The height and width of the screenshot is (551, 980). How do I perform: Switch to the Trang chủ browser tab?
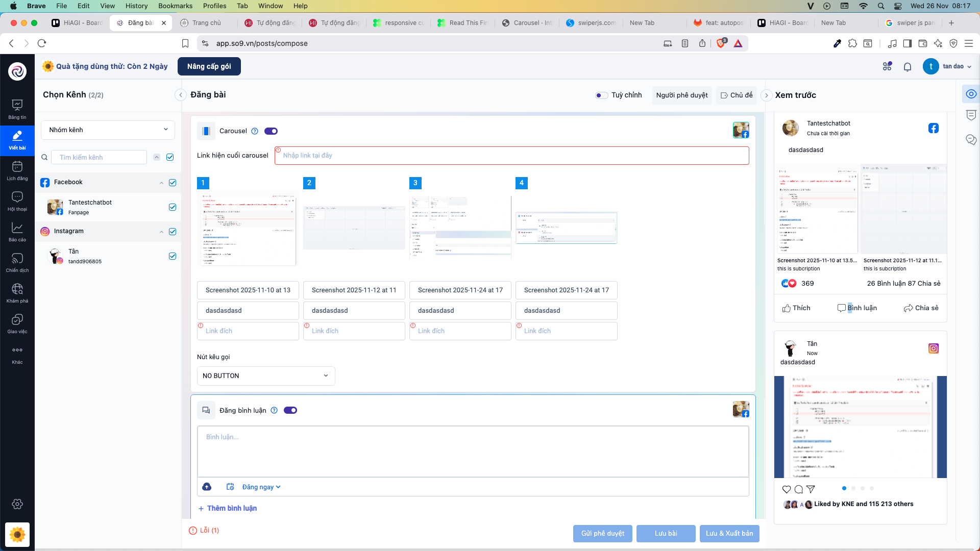(x=206, y=23)
